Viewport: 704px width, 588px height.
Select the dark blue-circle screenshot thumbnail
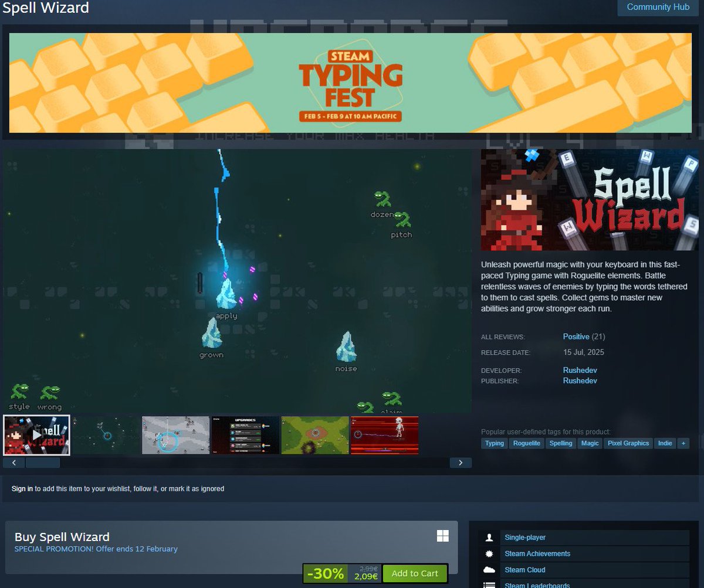coord(106,435)
